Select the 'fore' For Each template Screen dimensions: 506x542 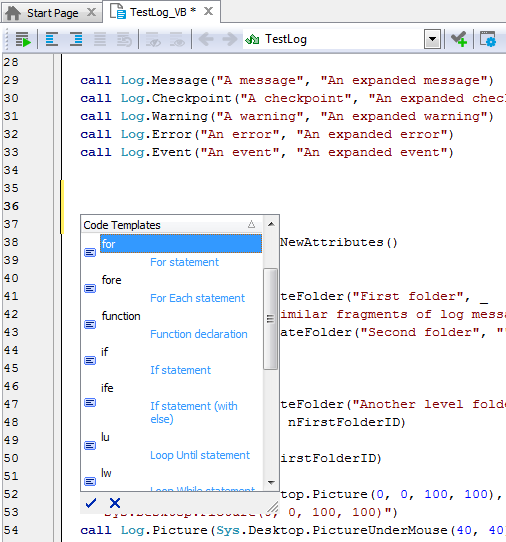(172, 289)
